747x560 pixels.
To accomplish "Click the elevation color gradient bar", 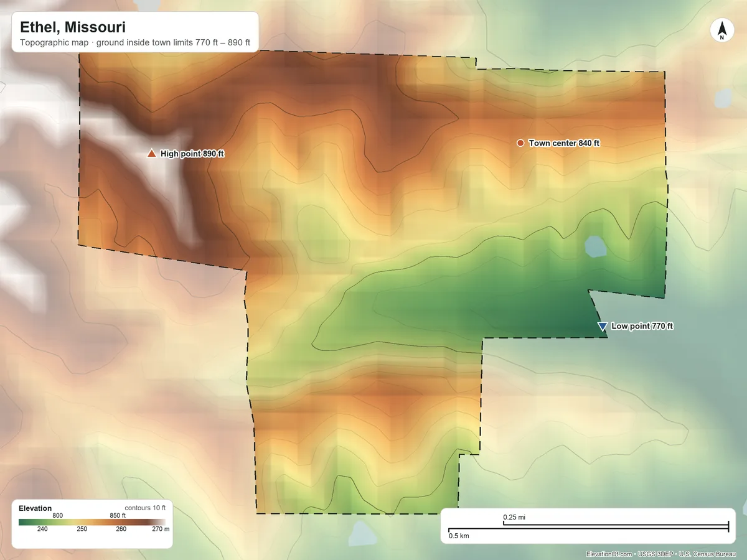I will point(92,523).
